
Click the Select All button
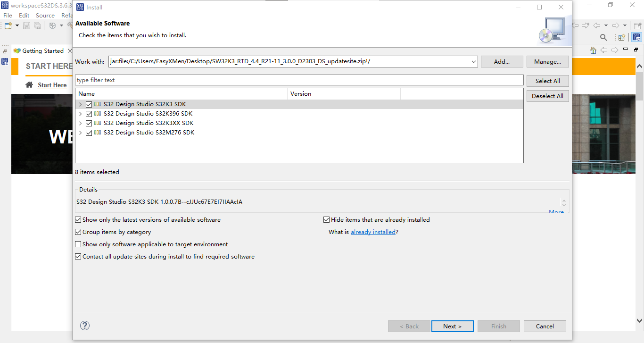click(548, 81)
